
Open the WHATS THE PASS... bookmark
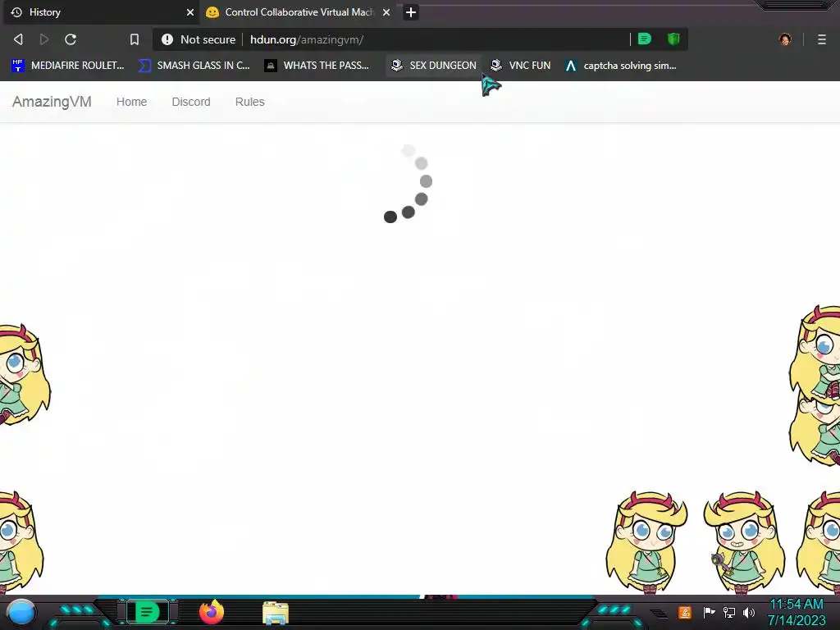[317, 66]
